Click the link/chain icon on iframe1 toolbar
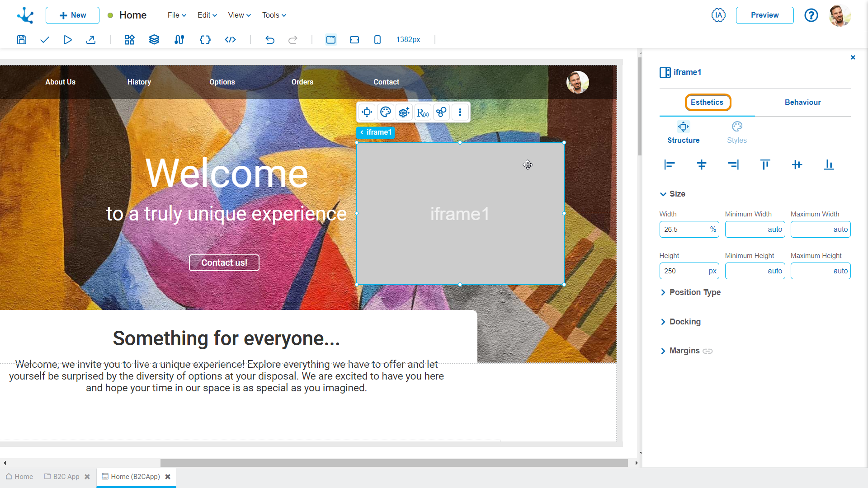The height and width of the screenshot is (488, 868). 441,112
